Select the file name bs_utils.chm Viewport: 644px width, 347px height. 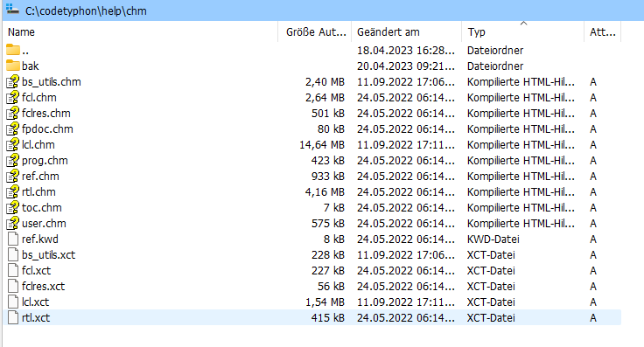52,81
